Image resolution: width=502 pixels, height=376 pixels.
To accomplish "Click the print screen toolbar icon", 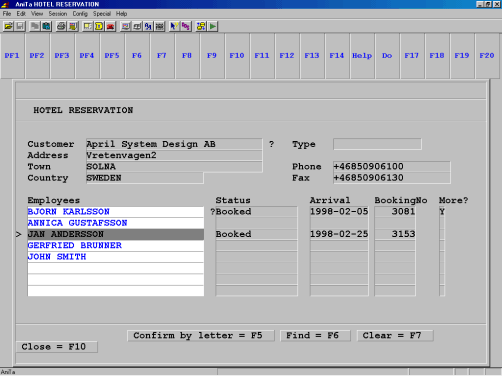I will (x=73, y=26).
